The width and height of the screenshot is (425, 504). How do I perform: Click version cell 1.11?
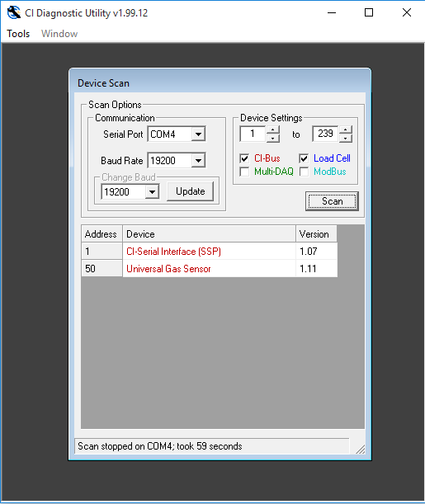click(316, 268)
